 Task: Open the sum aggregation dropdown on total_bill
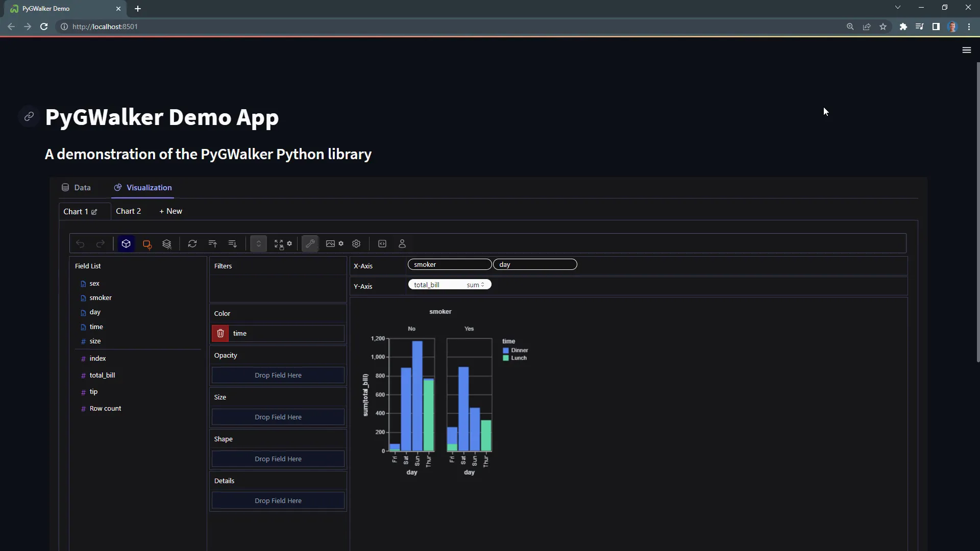click(476, 285)
